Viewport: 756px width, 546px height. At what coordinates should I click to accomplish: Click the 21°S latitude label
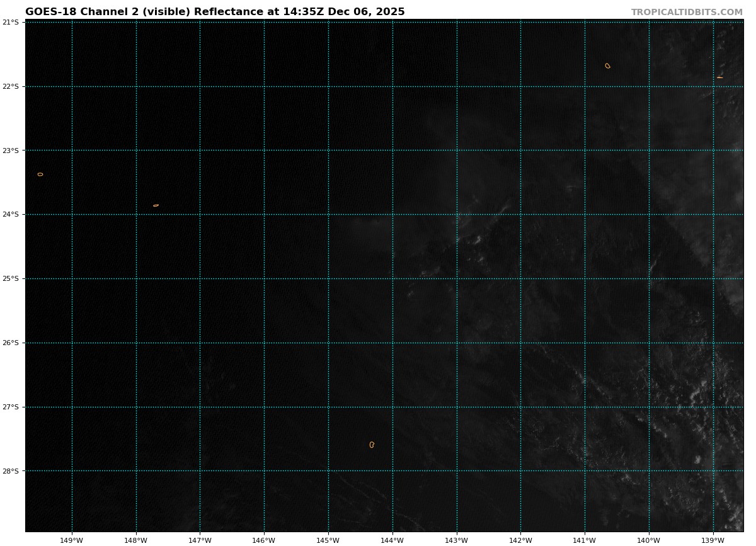(x=11, y=22)
